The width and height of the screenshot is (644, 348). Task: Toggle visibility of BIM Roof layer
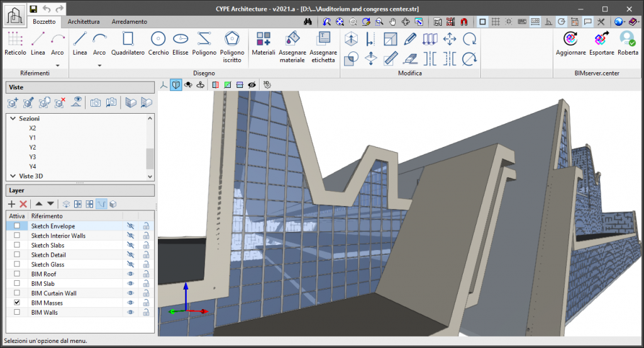coord(131,274)
